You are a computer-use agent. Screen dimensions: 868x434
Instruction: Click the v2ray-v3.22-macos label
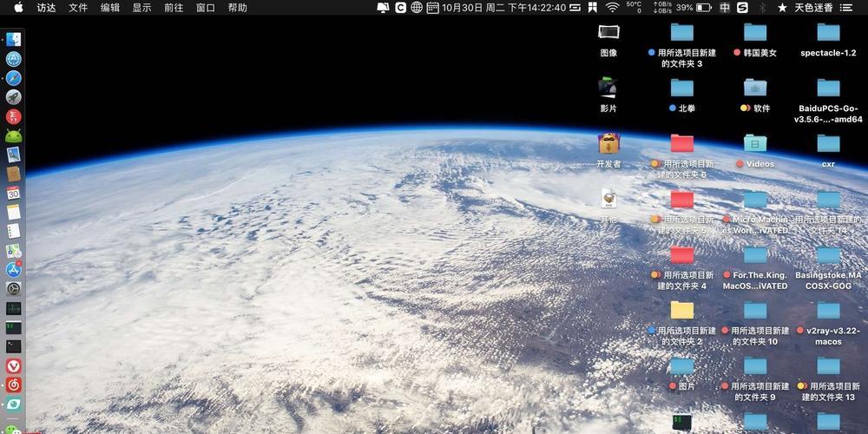[x=828, y=336]
